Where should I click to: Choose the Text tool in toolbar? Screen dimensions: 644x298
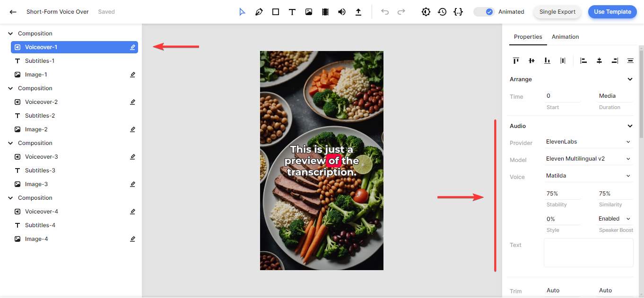(292, 12)
